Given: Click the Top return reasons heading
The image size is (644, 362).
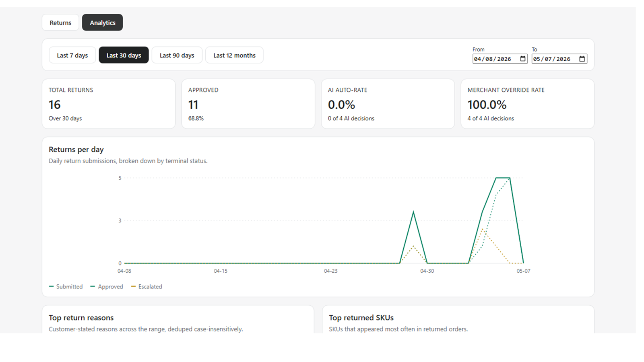Looking at the screenshot, I should click(81, 318).
